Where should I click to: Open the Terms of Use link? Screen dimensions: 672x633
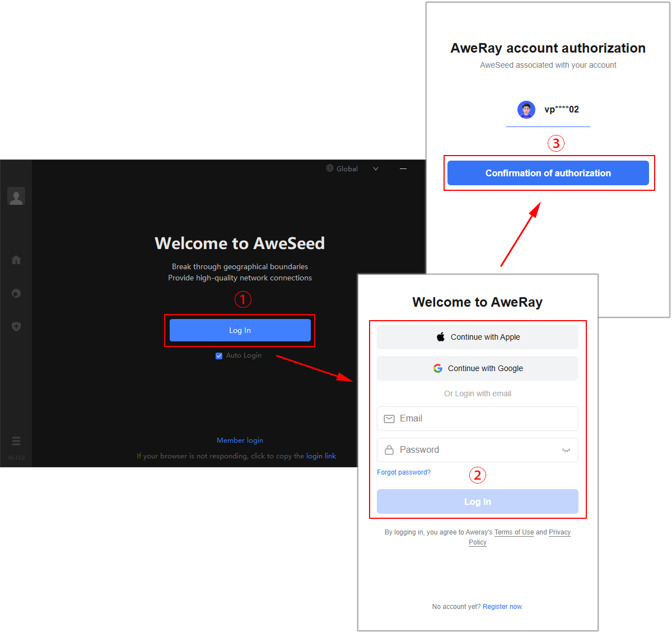(514, 532)
